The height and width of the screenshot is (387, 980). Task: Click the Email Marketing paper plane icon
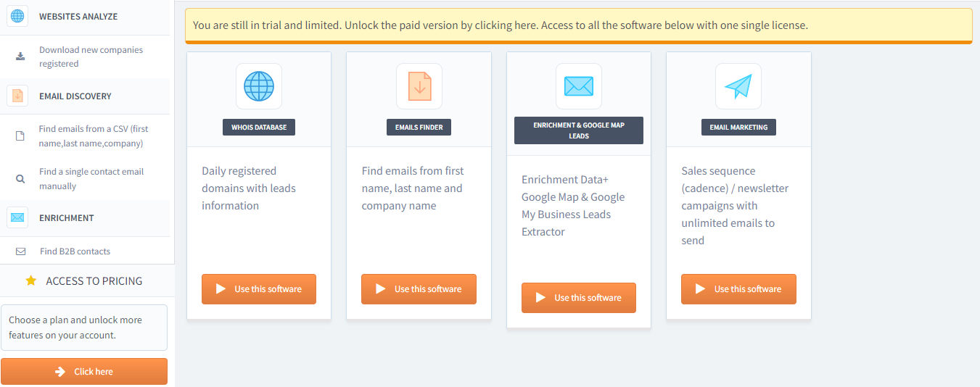(738, 86)
